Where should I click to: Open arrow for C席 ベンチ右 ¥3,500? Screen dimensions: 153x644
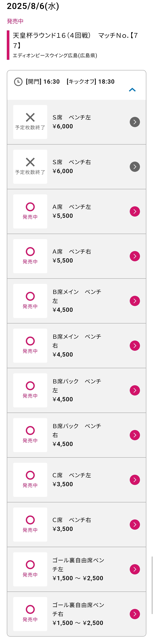pos(135,525)
